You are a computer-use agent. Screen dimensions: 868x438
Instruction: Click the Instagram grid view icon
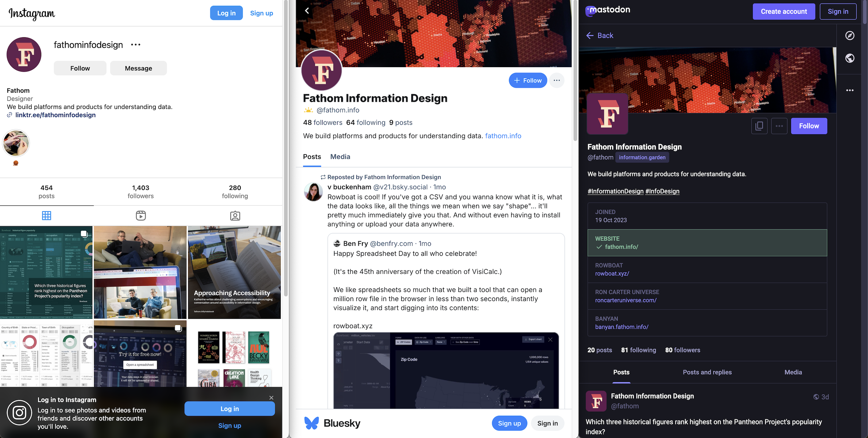point(46,215)
